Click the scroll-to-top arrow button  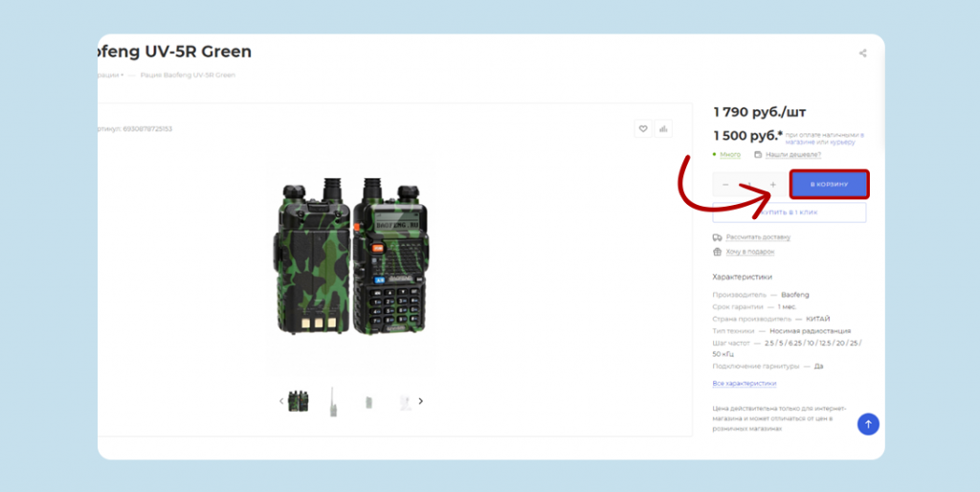[x=868, y=424]
